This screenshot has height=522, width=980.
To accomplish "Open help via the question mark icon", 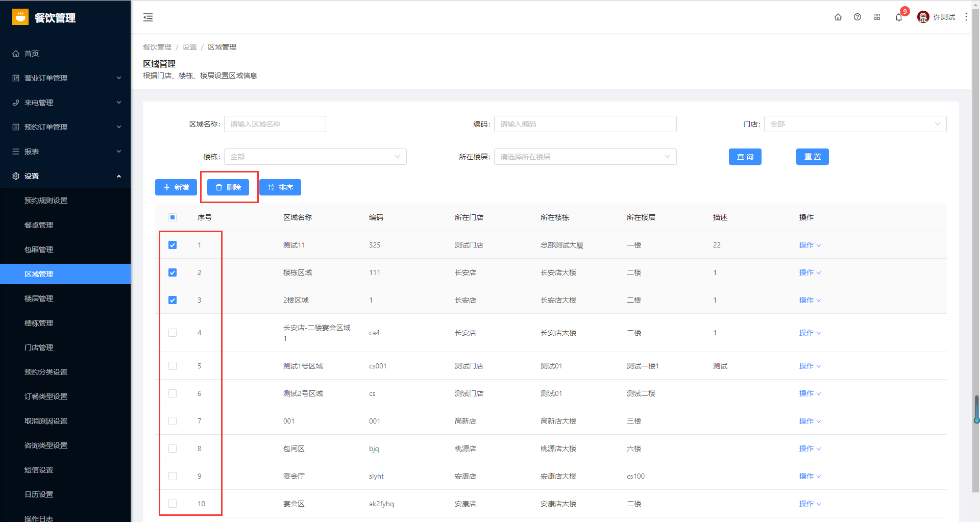I will [x=857, y=17].
